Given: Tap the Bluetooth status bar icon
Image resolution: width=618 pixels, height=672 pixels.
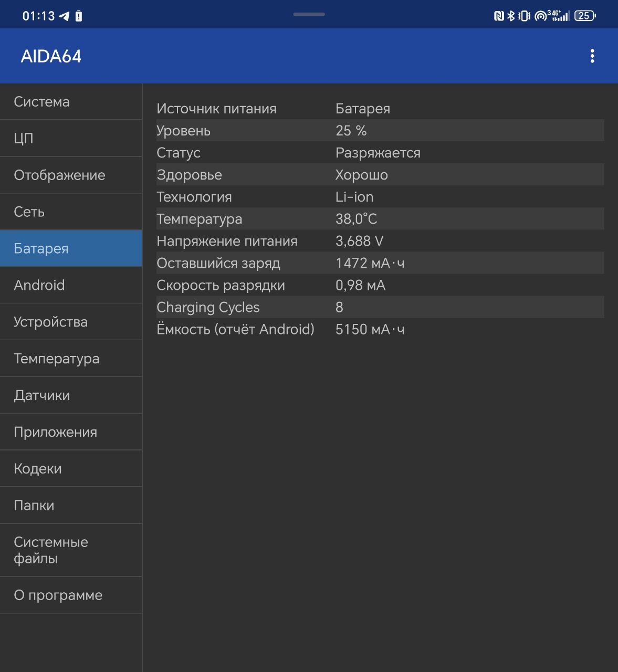Looking at the screenshot, I should [x=511, y=16].
